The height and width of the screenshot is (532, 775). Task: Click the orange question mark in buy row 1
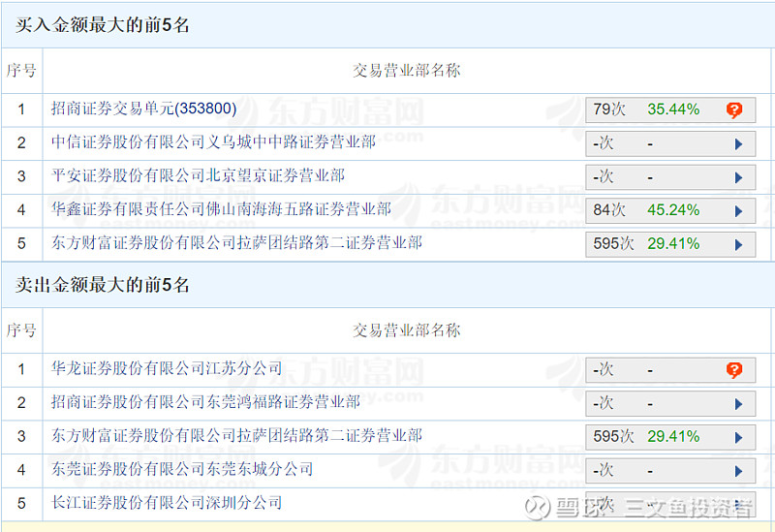(734, 110)
